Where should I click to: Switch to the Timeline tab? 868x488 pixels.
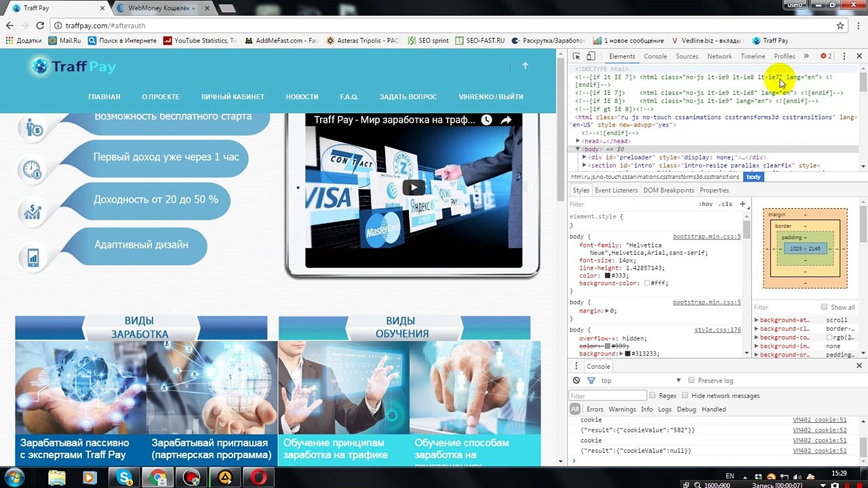pyautogui.click(x=753, y=56)
